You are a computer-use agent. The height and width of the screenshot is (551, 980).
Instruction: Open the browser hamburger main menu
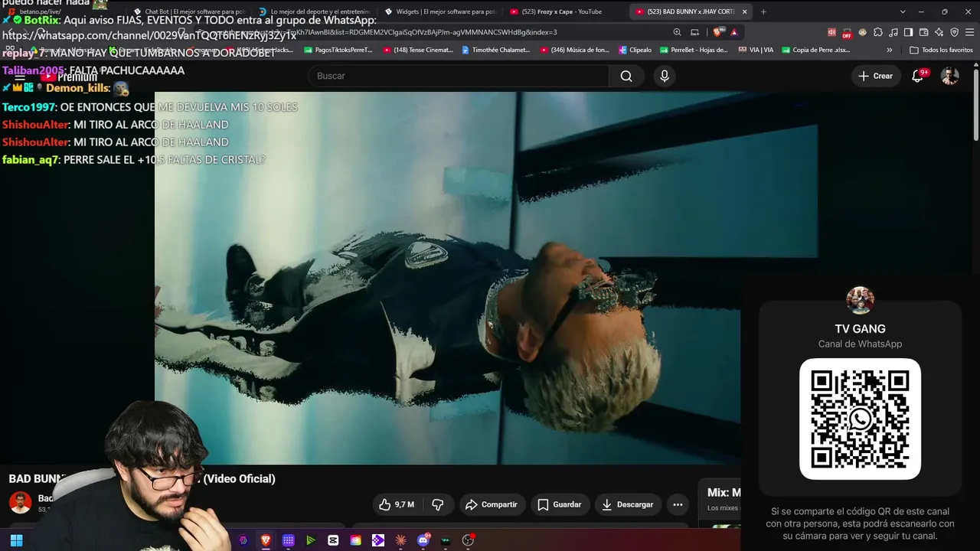[969, 32]
